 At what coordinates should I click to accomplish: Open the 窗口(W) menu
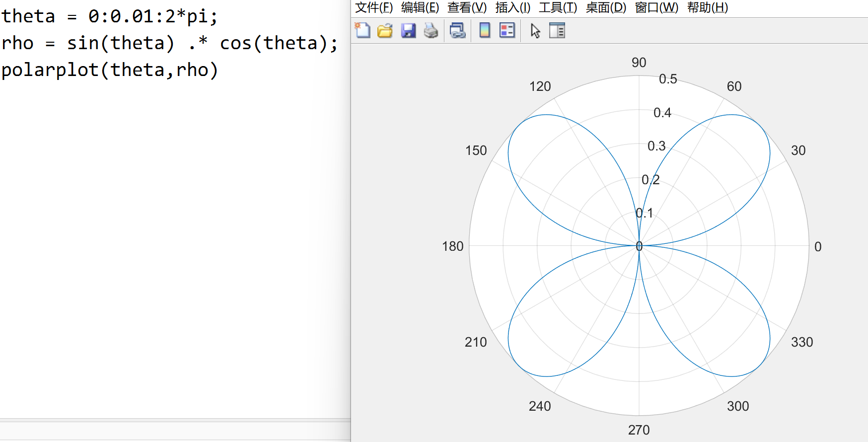click(656, 7)
